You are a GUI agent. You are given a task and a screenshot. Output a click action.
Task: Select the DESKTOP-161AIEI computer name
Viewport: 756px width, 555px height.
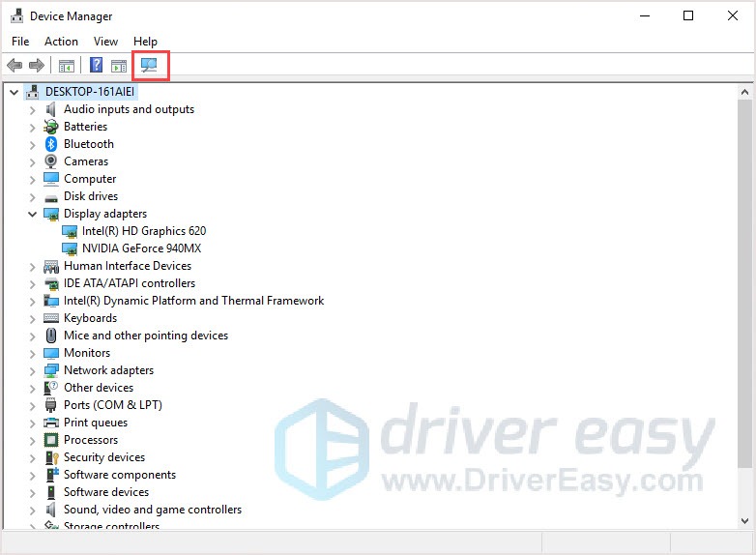[90, 92]
